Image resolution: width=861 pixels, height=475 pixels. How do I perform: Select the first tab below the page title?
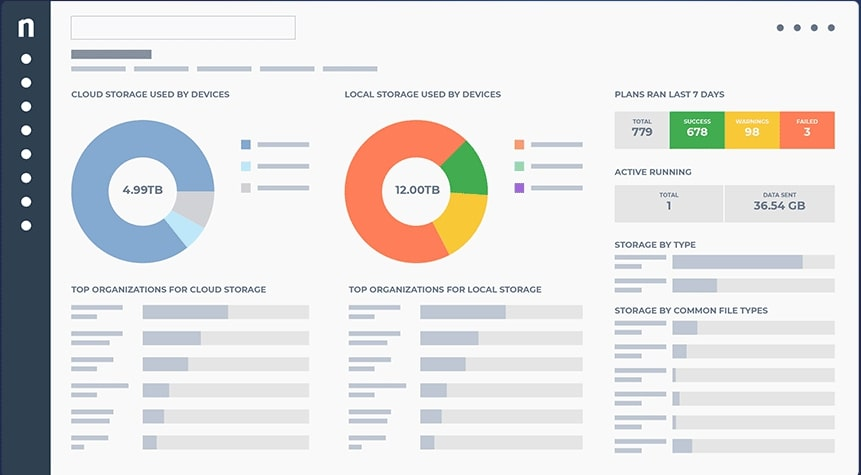click(x=98, y=69)
